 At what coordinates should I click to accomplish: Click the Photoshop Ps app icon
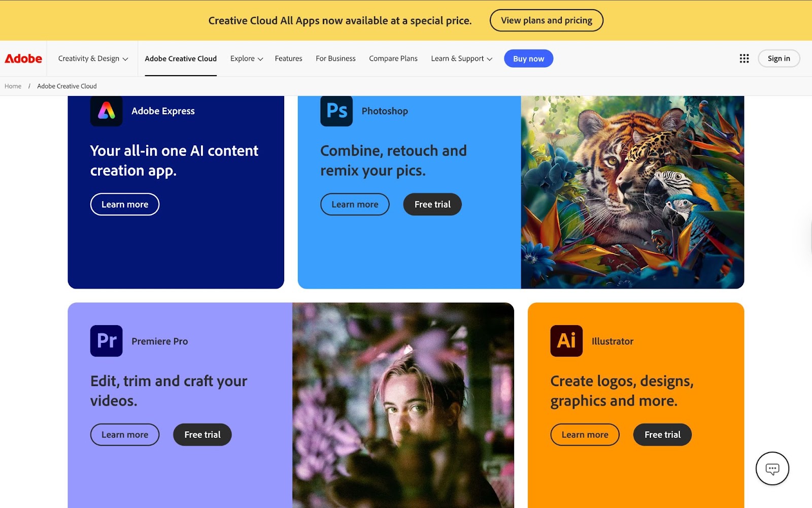[336, 110]
